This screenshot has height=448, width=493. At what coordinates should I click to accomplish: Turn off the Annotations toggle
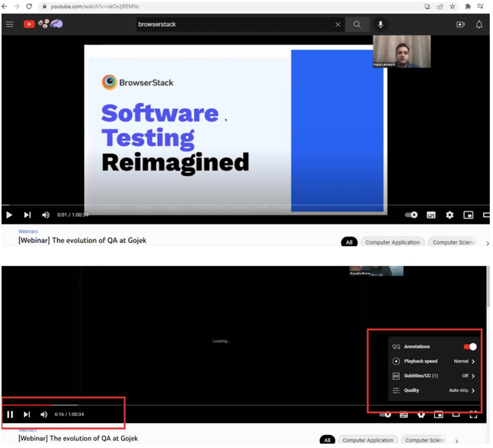[470, 347]
